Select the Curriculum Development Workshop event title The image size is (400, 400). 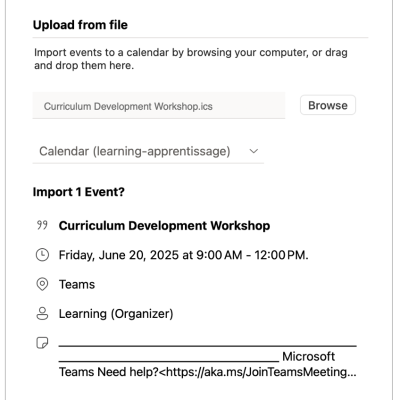pos(164,226)
